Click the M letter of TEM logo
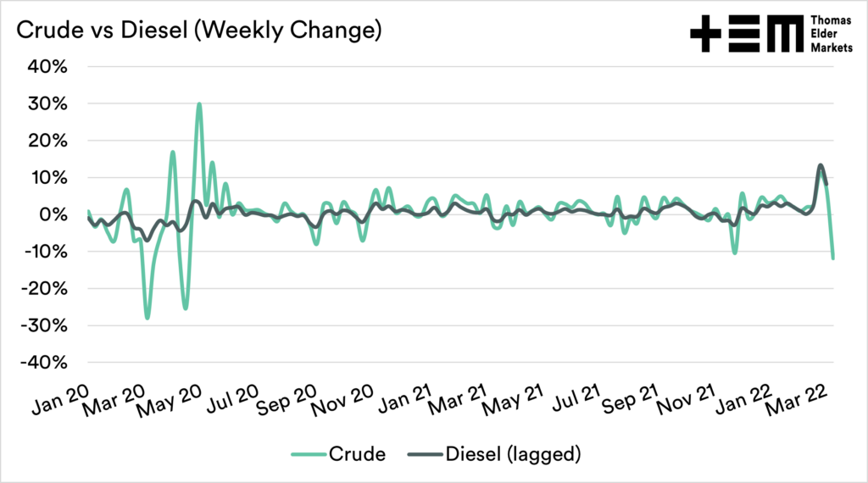Screen dimensions: 868x483 [781, 34]
